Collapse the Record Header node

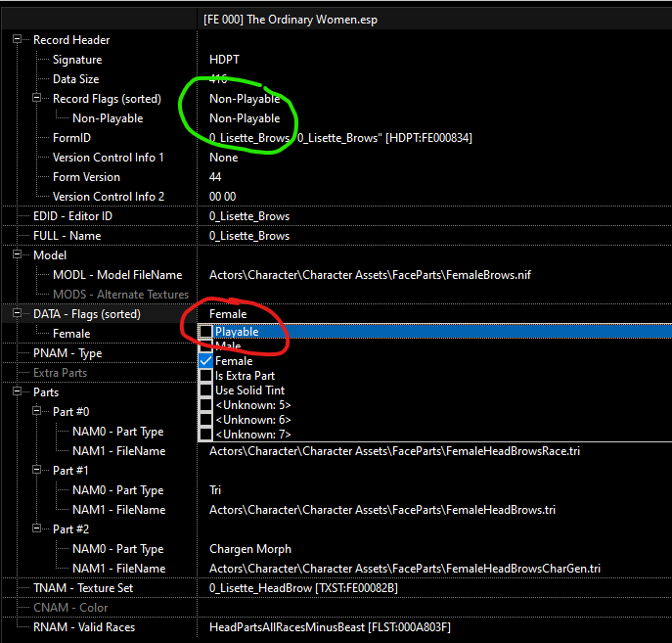click(x=18, y=39)
